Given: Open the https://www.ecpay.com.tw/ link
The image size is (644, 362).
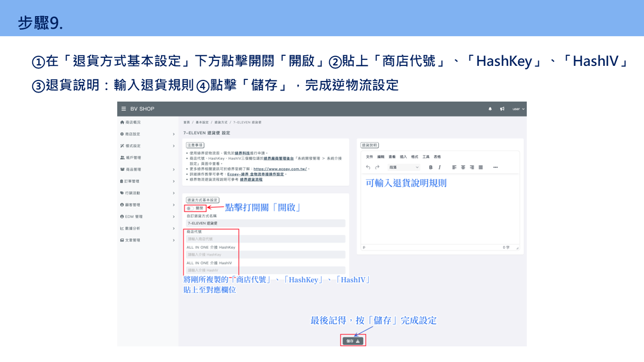Looking at the screenshot, I should [x=279, y=169].
